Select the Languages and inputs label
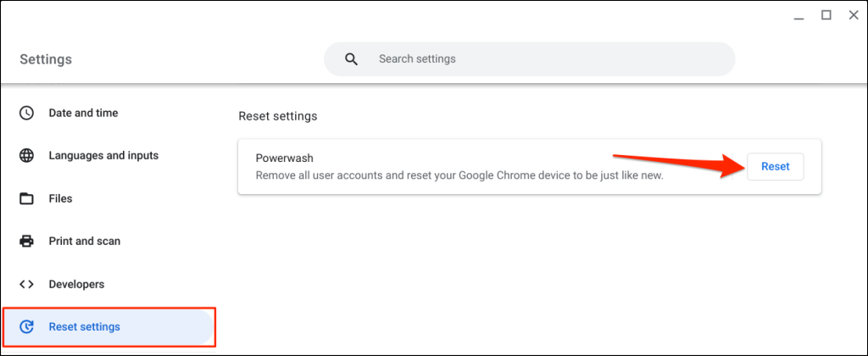868x356 pixels. pos(103,156)
